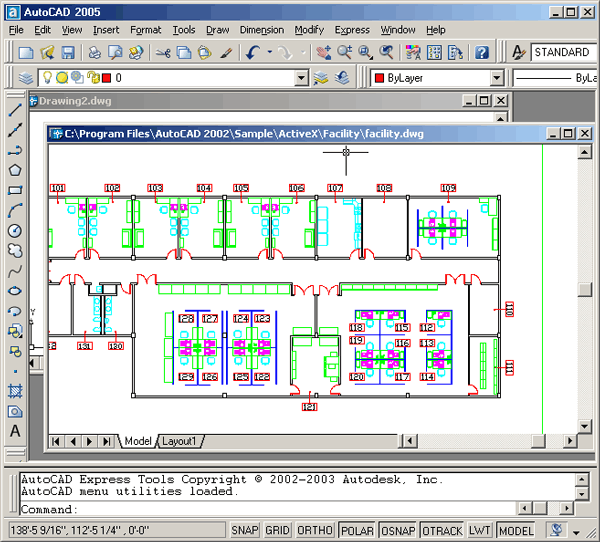The width and height of the screenshot is (600, 542).
Task: Select the Revision Cloud tool
Action: [15, 250]
